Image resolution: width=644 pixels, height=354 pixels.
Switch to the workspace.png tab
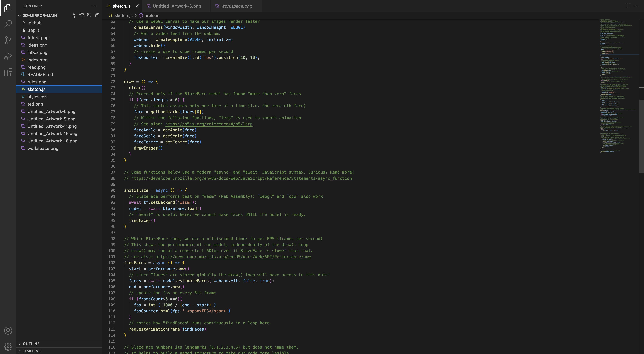point(236,6)
